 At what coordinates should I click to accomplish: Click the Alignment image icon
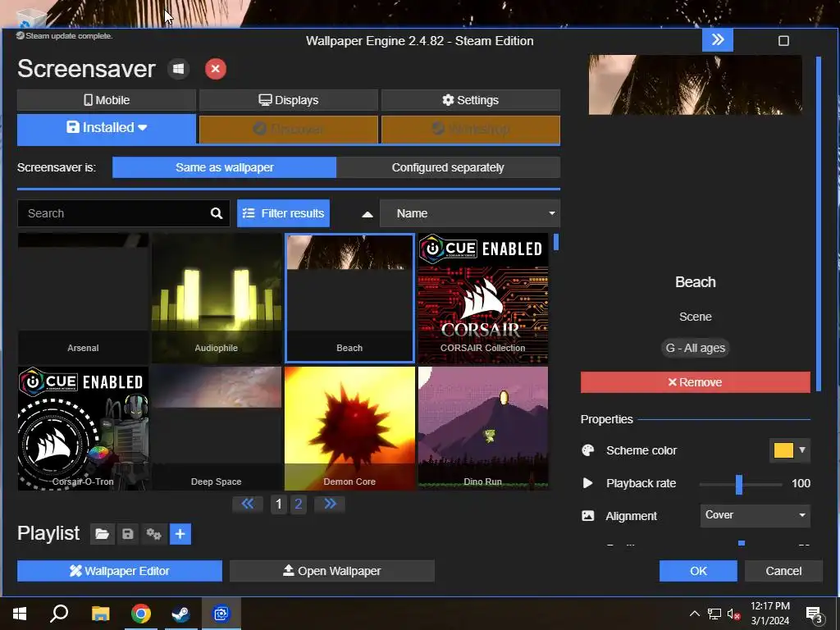pyautogui.click(x=587, y=516)
